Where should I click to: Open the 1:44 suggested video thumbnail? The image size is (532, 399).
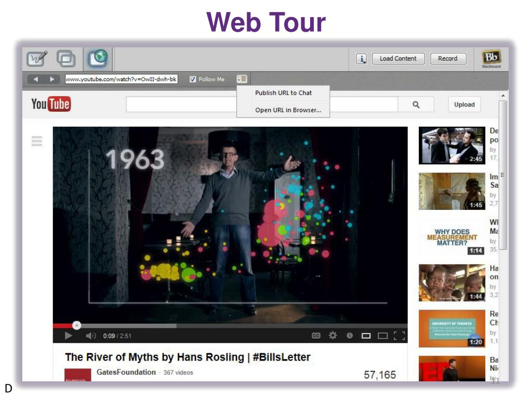coord(452,283)
